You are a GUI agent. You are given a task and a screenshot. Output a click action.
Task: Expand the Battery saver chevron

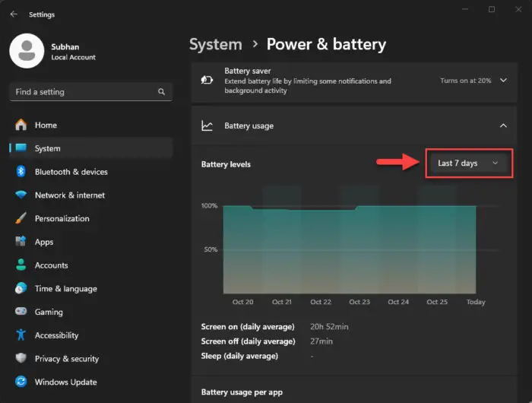click(x=503, y=81)
